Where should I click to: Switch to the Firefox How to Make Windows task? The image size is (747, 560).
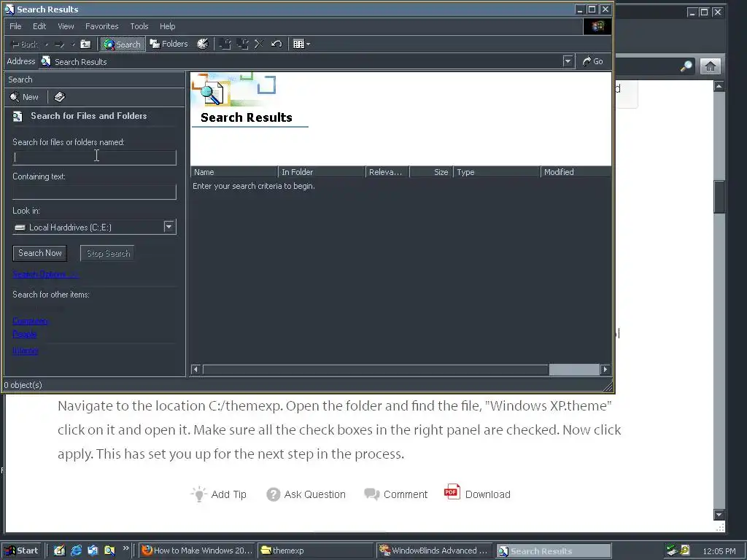197,551
